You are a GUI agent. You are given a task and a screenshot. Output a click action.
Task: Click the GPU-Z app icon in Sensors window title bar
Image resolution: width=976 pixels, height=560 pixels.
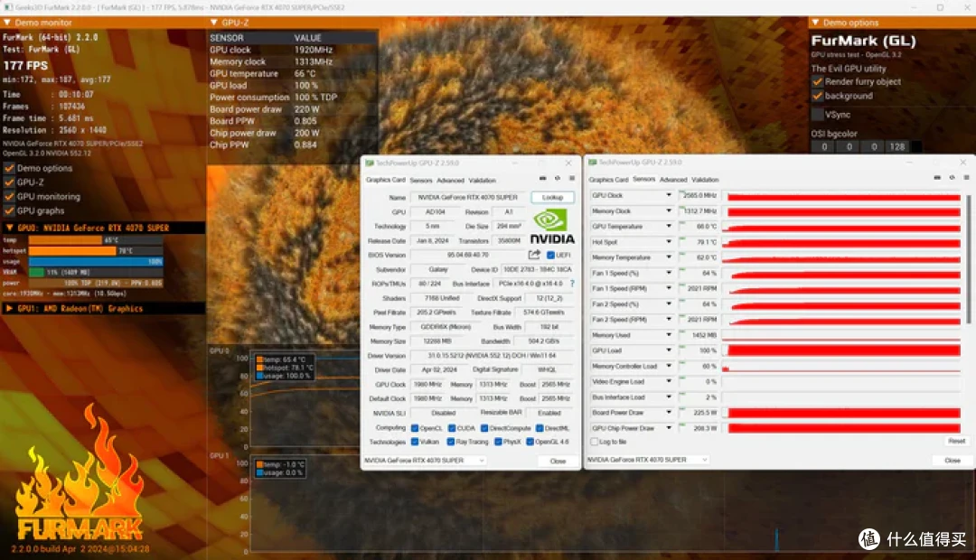[593, 163]
